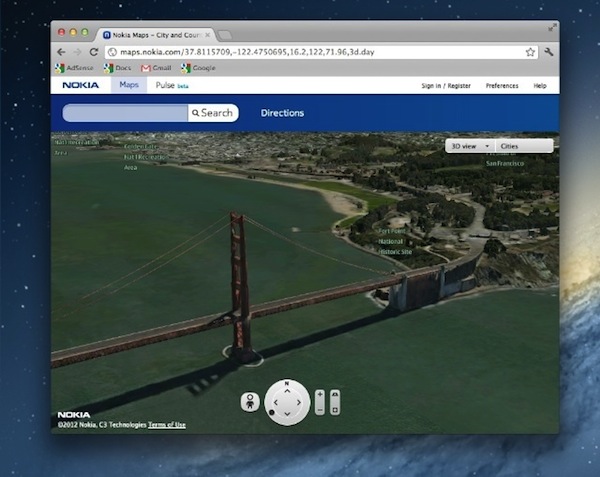Open the Terms of Use link
Screen dimensions: 600x477
click(x=167, y=425)
